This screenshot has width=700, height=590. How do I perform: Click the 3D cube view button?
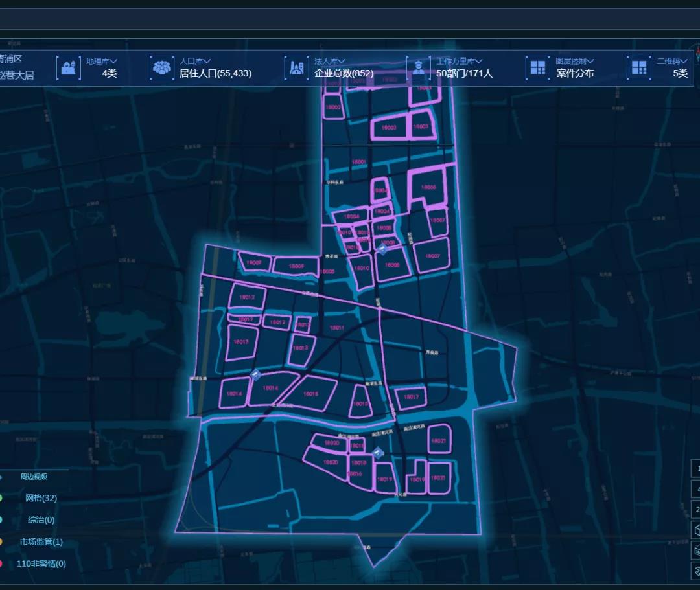[x=695, y=530]
